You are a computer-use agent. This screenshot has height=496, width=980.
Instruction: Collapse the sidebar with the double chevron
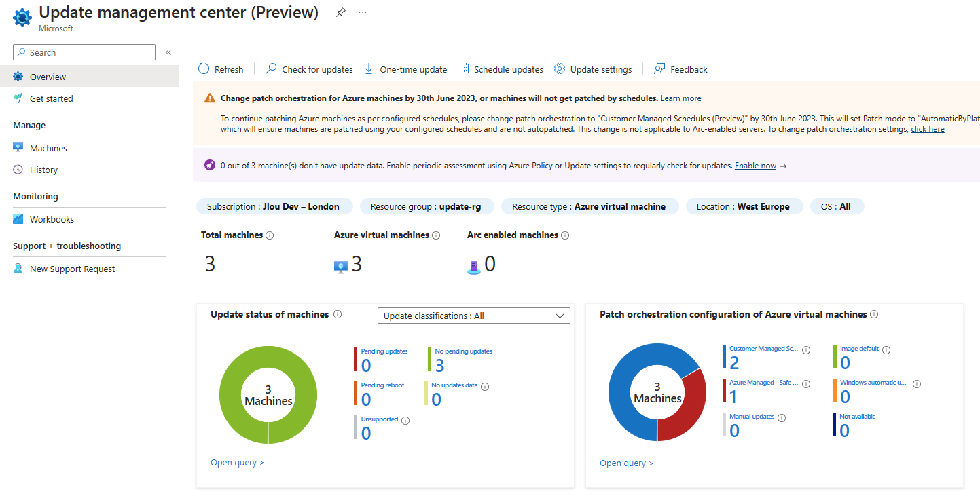click(168, 52)
